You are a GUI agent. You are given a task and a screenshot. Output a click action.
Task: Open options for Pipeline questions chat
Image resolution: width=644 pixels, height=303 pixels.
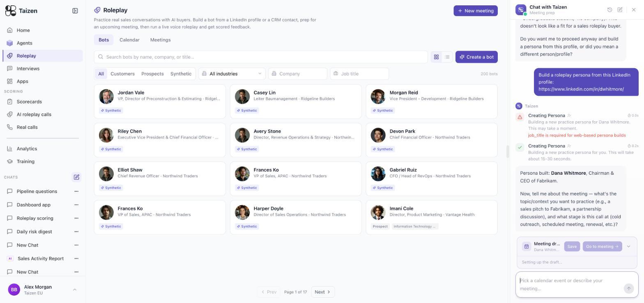[x=76, y=191]
